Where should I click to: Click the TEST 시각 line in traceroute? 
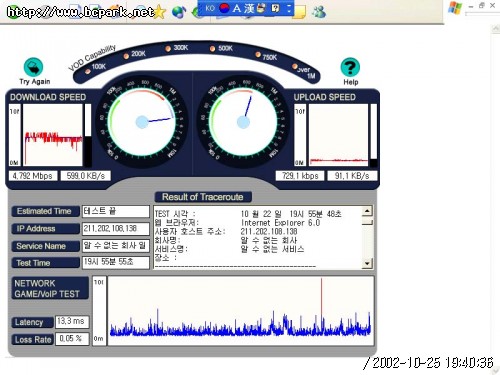click(248, 214)
